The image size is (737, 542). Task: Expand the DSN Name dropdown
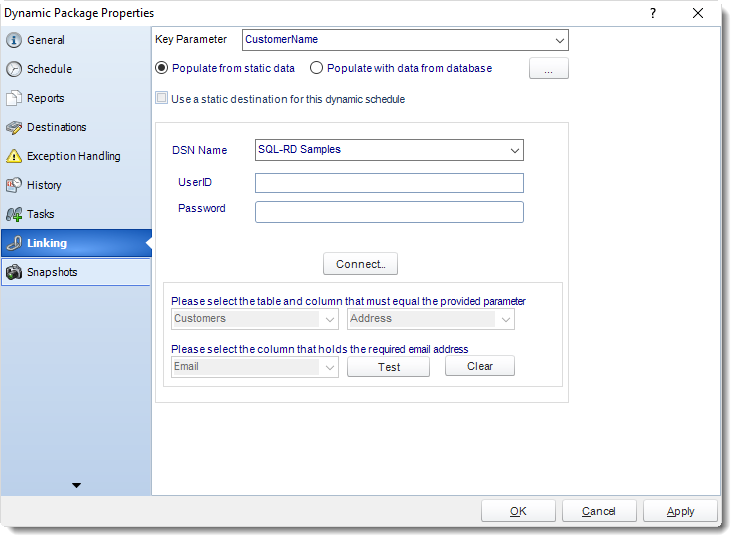point(515,150)
